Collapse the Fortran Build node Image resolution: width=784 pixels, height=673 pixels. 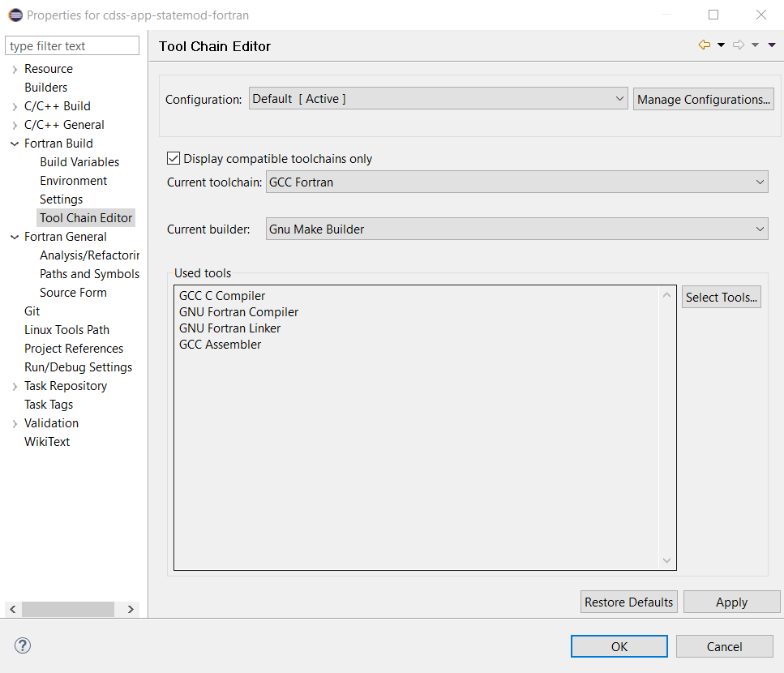coord(15,144)
